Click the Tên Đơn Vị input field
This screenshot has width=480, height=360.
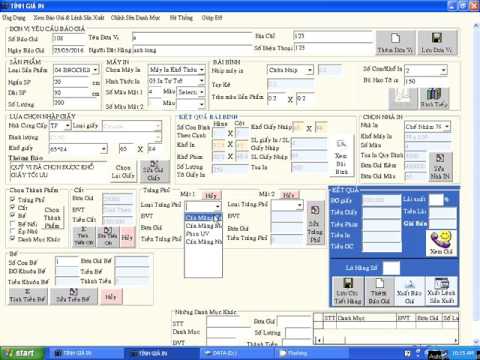[192, 37]
